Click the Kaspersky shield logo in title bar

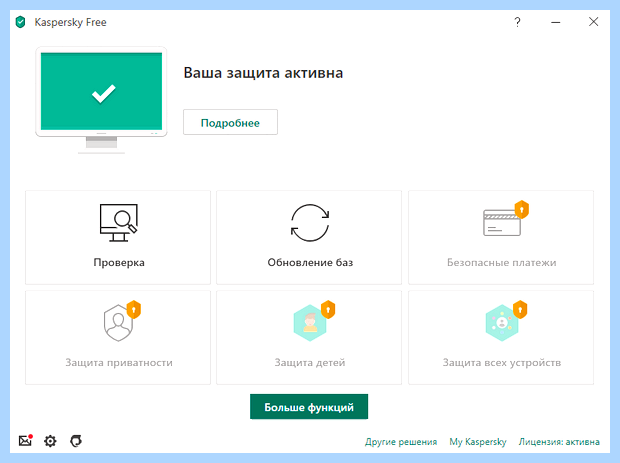20,22
